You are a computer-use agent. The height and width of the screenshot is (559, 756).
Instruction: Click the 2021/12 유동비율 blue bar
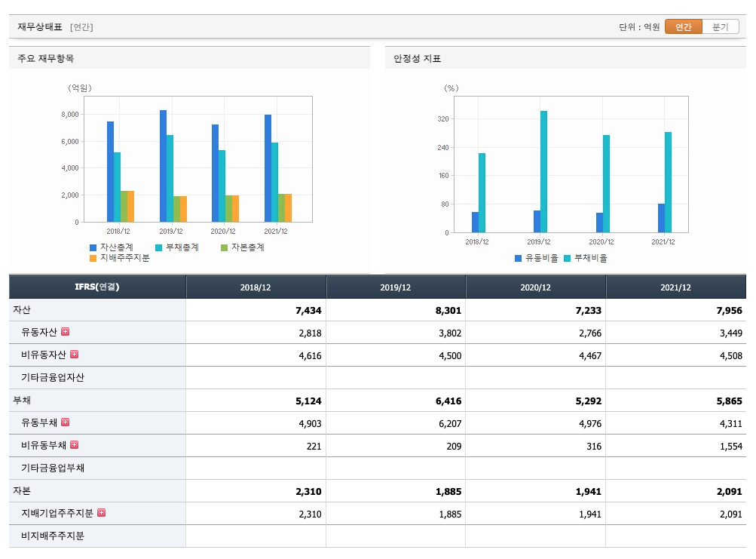[662, 218]
